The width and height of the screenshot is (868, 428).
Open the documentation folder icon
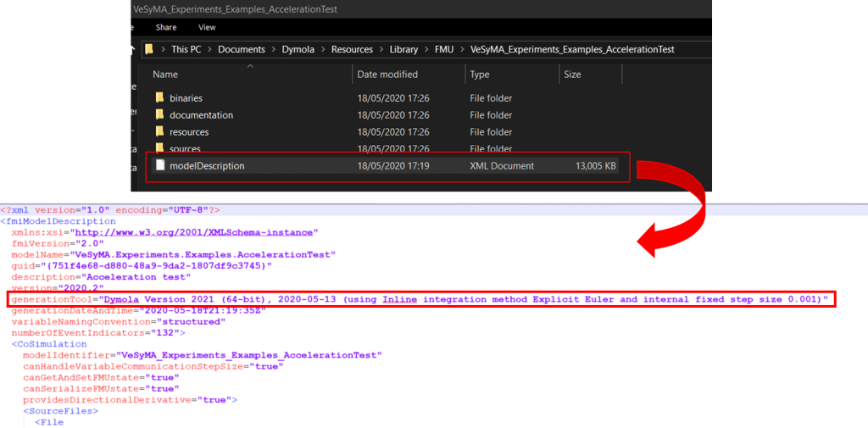point(159,115)
